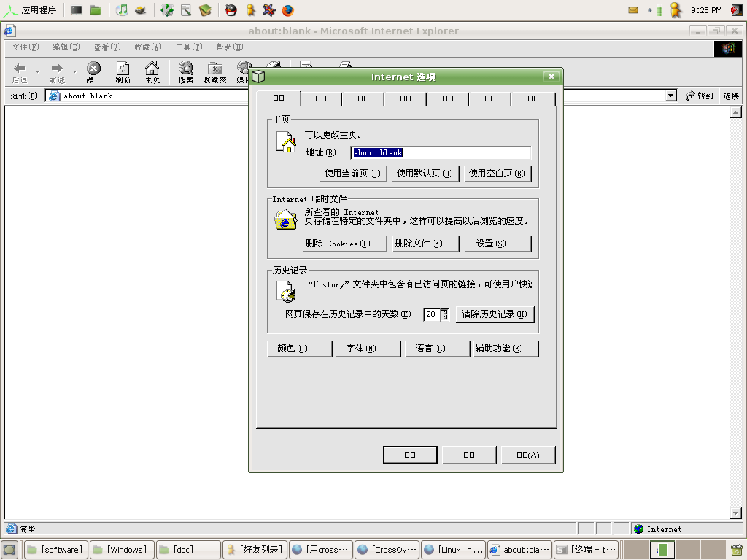Viewport: 747px width, 560px height.
Task: Click 删除文件(F)... button
Action: (425, 244)
